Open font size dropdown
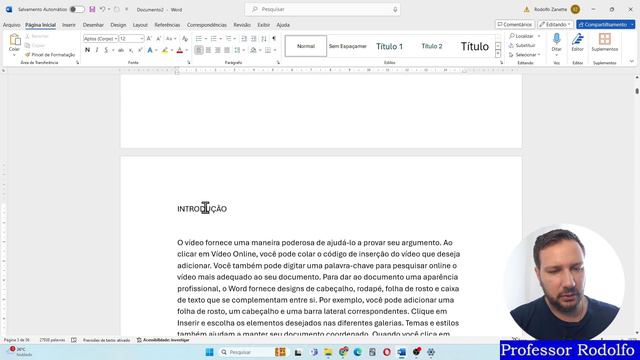 click(142, 39)
